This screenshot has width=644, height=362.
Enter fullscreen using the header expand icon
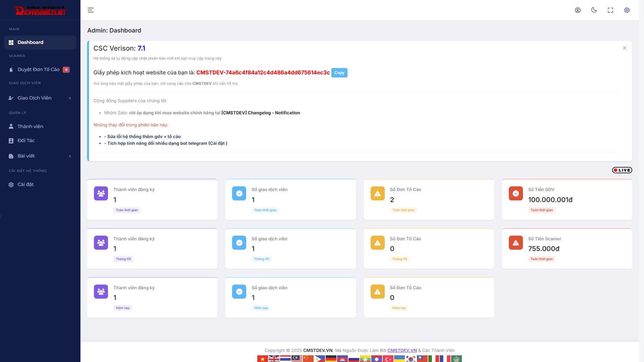610,10
